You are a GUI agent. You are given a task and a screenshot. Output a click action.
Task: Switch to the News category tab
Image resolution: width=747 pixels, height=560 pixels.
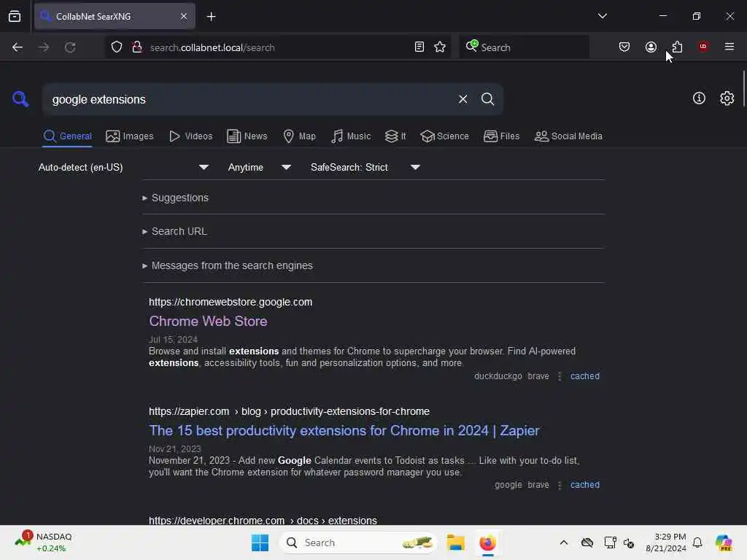pyautogui.click(x=247, y=136)
